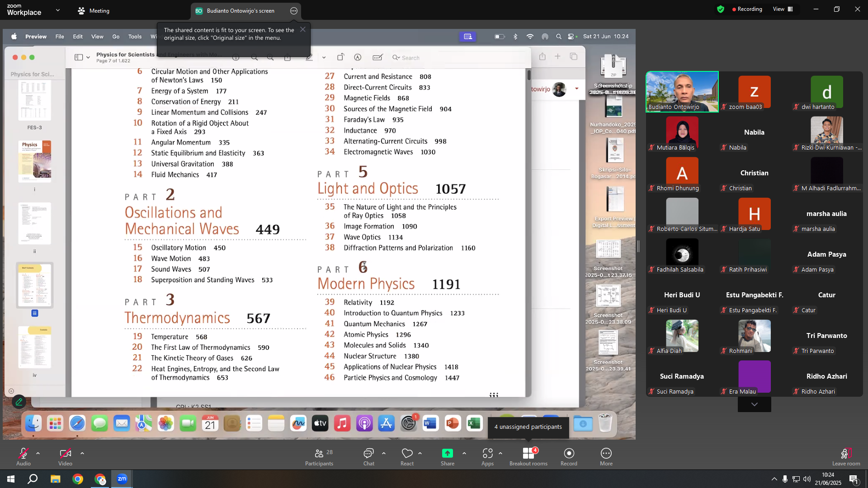Click Safari in the shared Mac dock
Image resolution: width=868 pixels, height=488 pixels.
pos(77,423)
